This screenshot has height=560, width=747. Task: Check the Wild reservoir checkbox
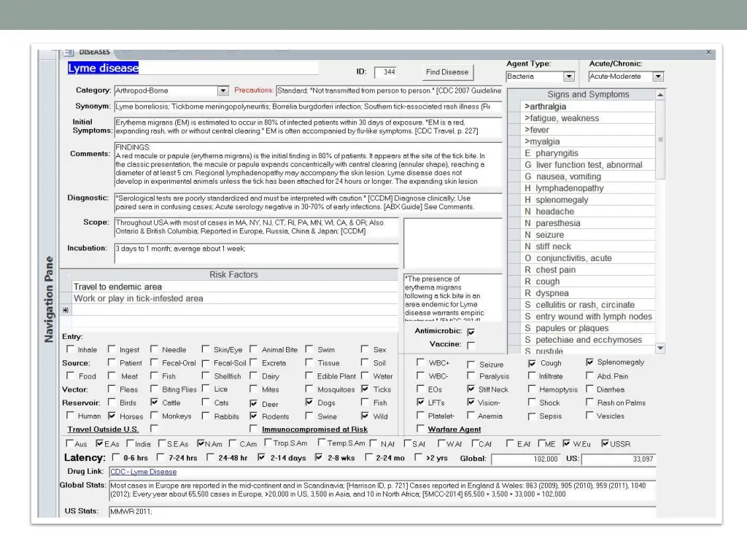(x=365, y=415)
